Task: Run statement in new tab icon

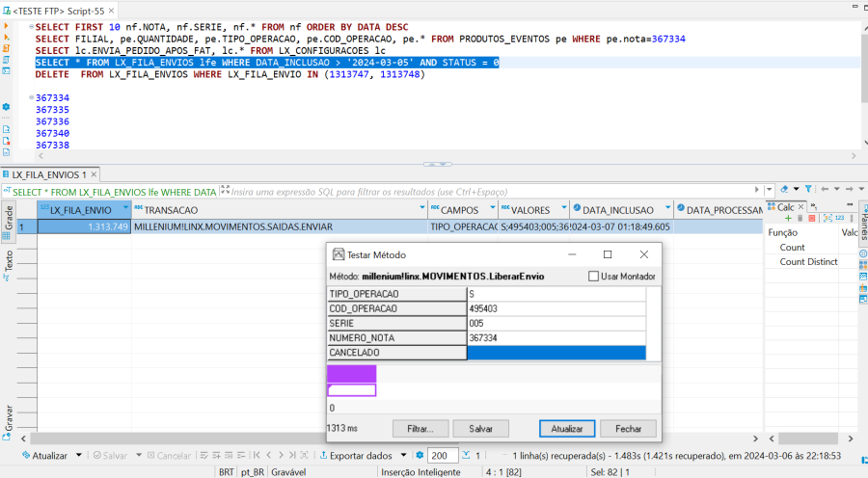Action: (6, 37)
